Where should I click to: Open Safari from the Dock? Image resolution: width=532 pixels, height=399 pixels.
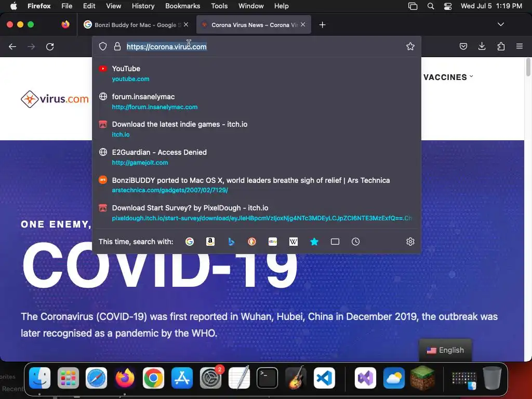tap(96, 378)
